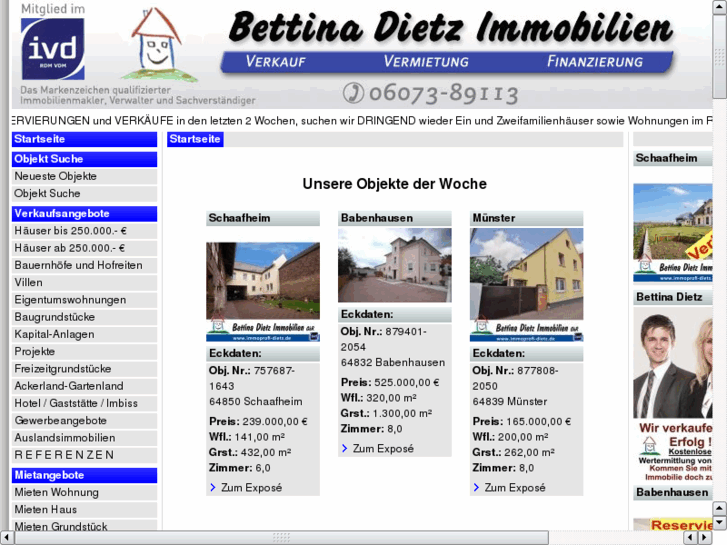Click the blue arrow beside Münster's Zum Exposé
This screenshot has height=545, width=727.
(476, 487)
